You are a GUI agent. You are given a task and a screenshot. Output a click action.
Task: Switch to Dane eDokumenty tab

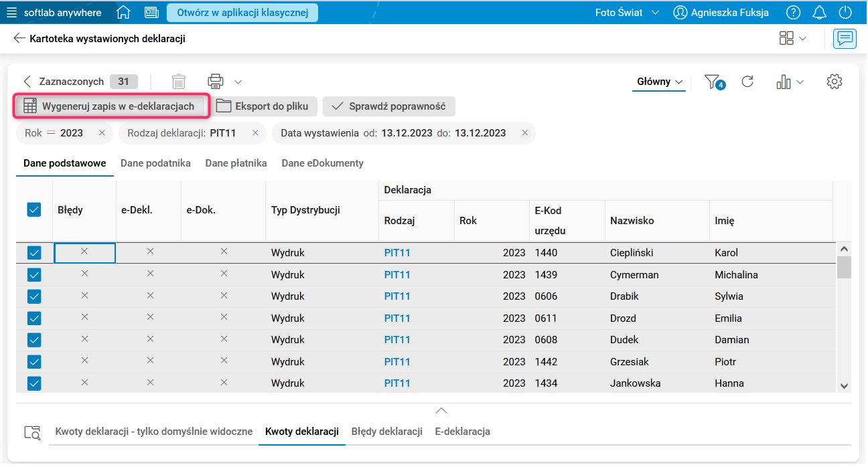(x=323, y=163)
